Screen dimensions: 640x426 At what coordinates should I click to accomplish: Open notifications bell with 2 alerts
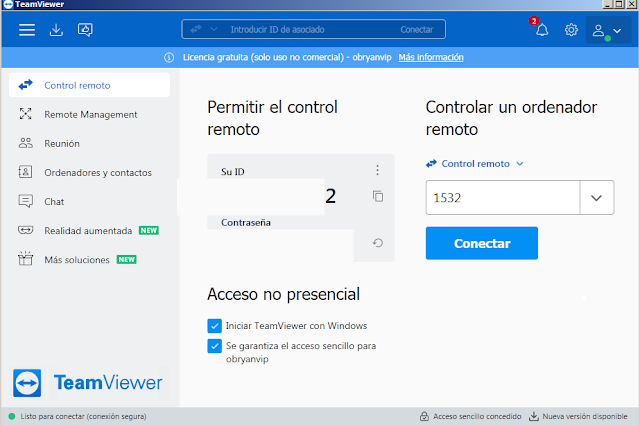542,29
